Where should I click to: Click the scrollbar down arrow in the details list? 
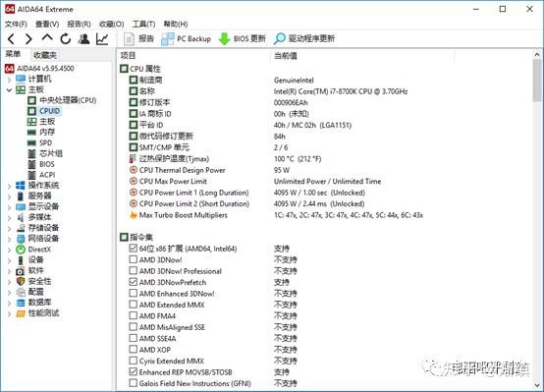pos(537,385)
